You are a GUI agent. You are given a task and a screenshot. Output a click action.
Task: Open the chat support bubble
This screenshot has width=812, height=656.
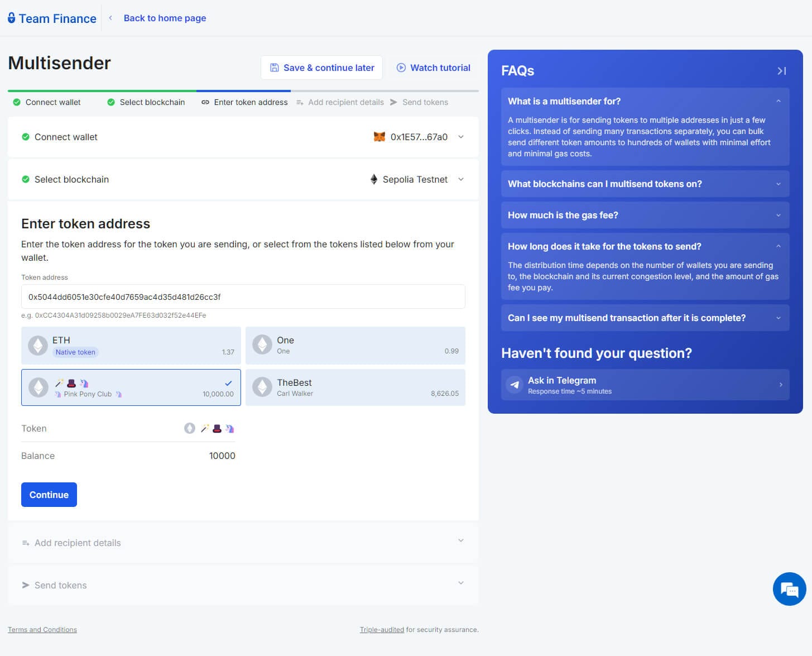[789, 588]
